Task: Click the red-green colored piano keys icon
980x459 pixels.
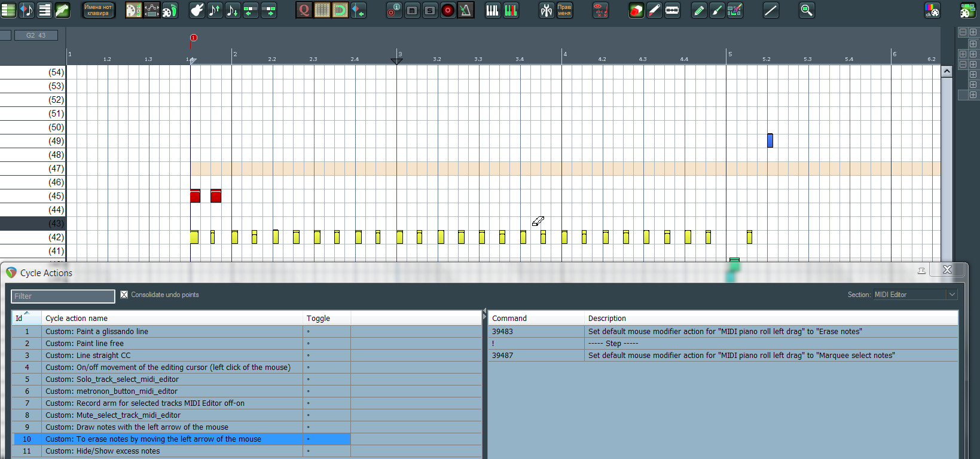Action: coord(511,10)
